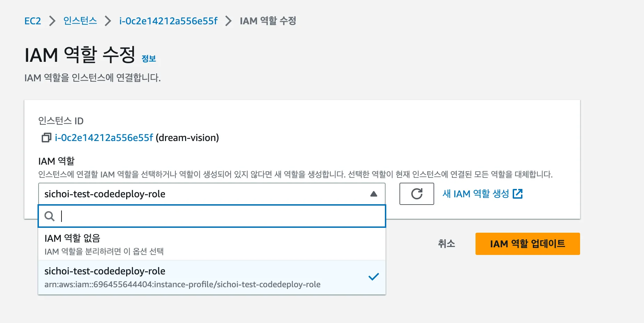Screen dimensions: 644x323
Task: Click the 정보 info link
Action: [x=149, y=59]
